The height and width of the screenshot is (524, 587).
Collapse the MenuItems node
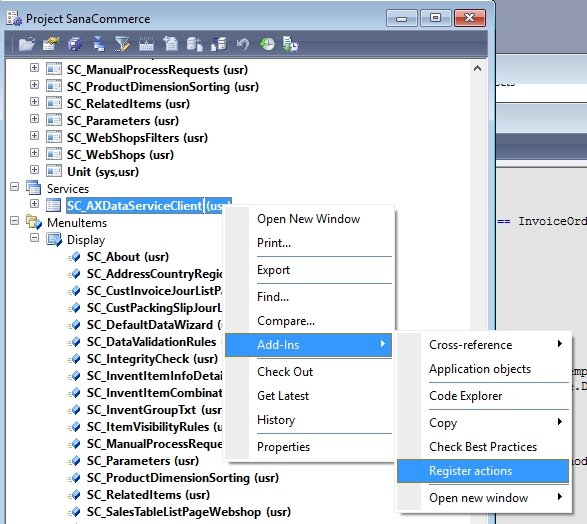click(14, 221)
